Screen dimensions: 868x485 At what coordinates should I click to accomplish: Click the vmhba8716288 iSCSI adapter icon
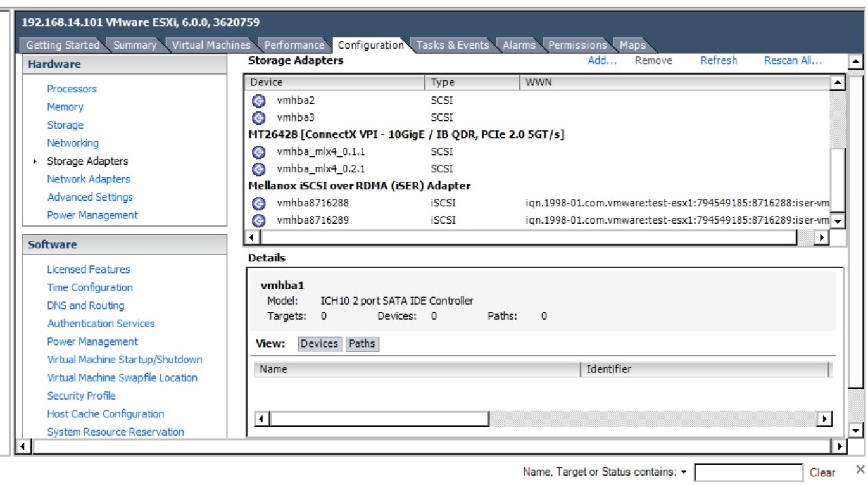pos(258,203)
